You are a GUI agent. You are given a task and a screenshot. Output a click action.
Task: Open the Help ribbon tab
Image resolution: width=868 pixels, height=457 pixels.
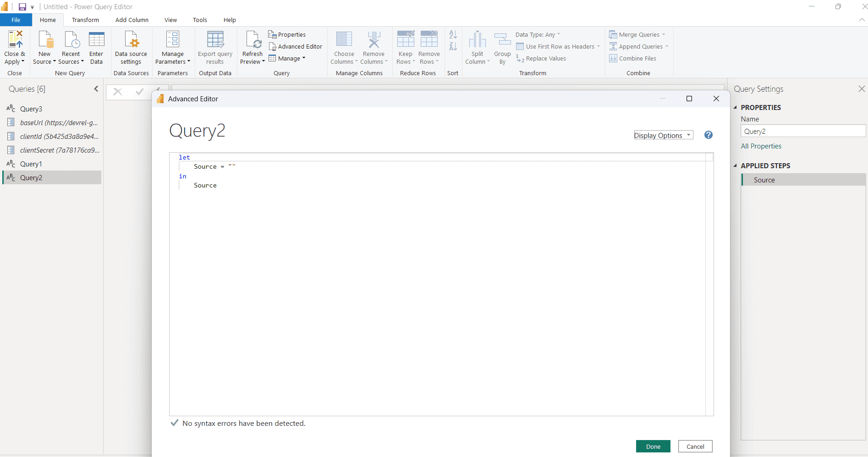(230, 20)
